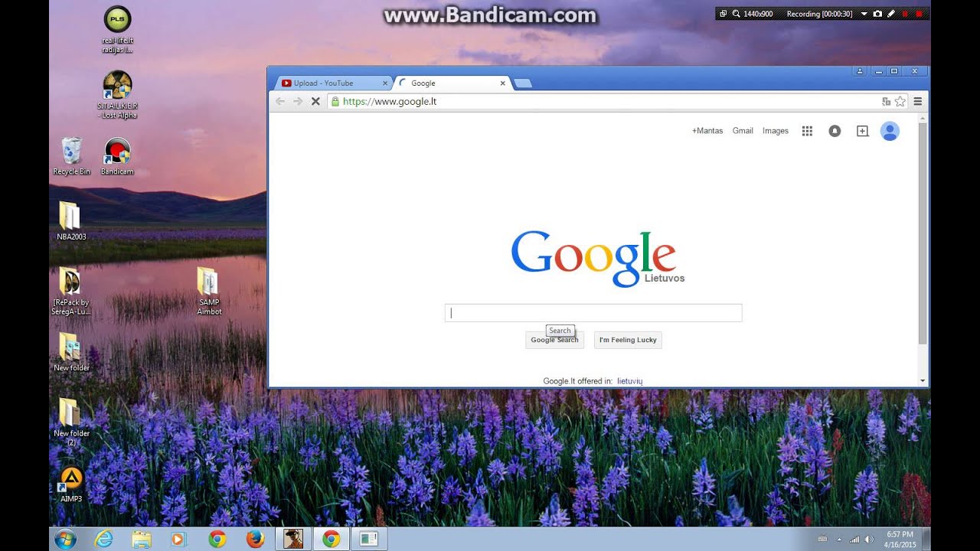The image size is (980, 551).
Task: Click the green padlock in address bar
Action: (335, 101)
